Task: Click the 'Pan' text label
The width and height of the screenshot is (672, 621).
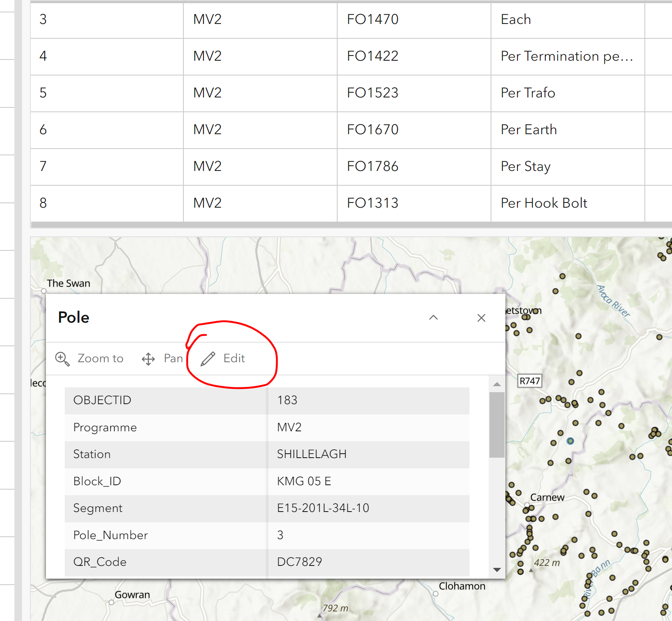Action: point(173,358)
